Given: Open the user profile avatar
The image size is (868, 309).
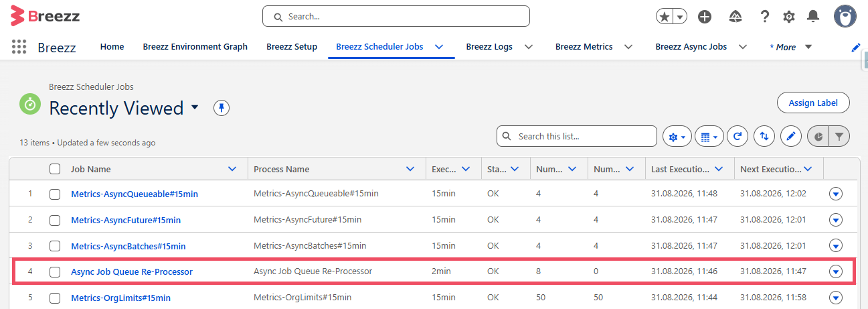Looking at the screenshot, I should [x=845, y=16].
